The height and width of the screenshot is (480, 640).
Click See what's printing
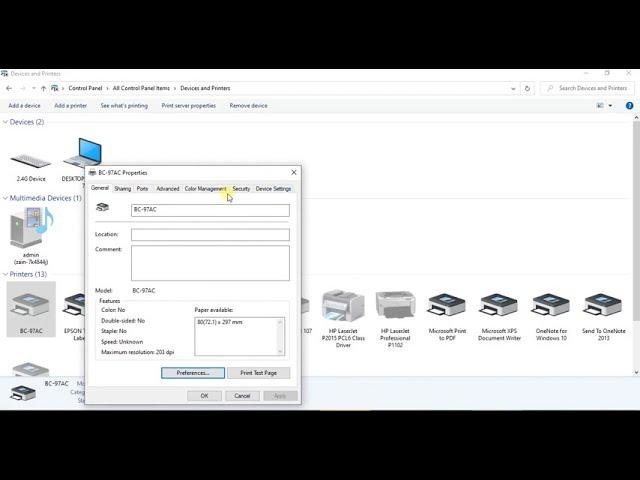(124, 106)
